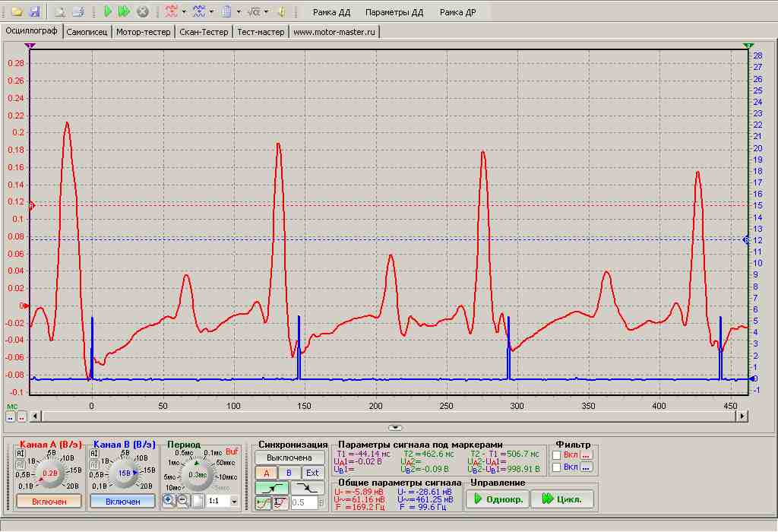Click Цикл. cyclic run button
The image size is (778, 532).
(x=562, y=499)
